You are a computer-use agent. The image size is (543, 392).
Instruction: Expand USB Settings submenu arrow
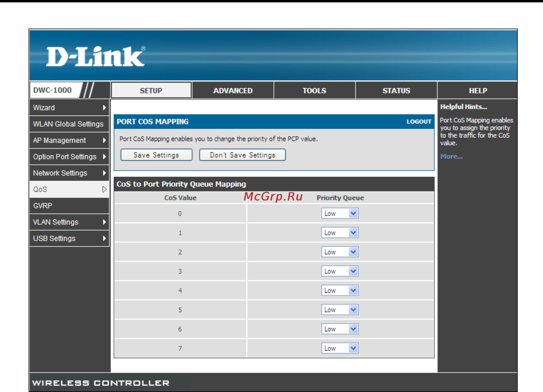(104, 238)
